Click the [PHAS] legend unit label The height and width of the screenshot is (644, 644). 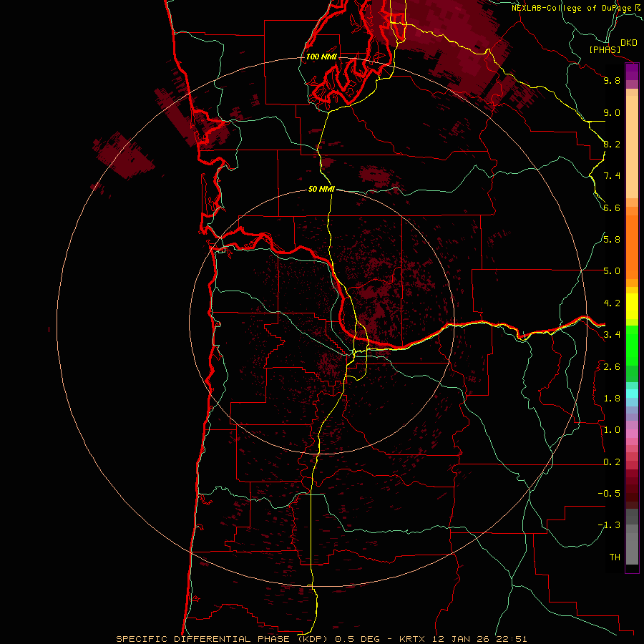605,49
